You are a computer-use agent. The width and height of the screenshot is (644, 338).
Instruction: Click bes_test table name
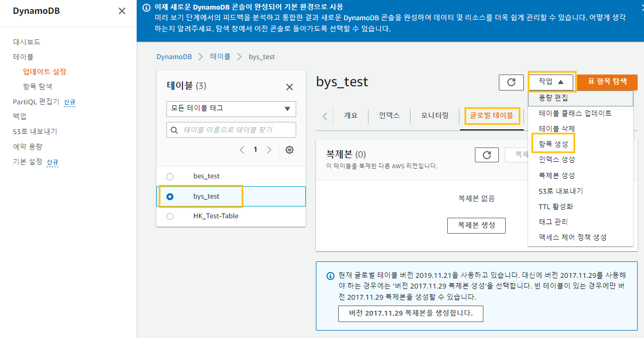[206, 176]
